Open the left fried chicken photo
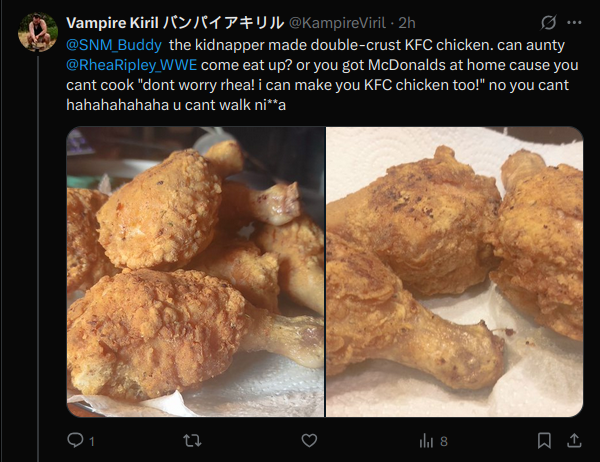The image size is (600, 462). coord(195,272)
